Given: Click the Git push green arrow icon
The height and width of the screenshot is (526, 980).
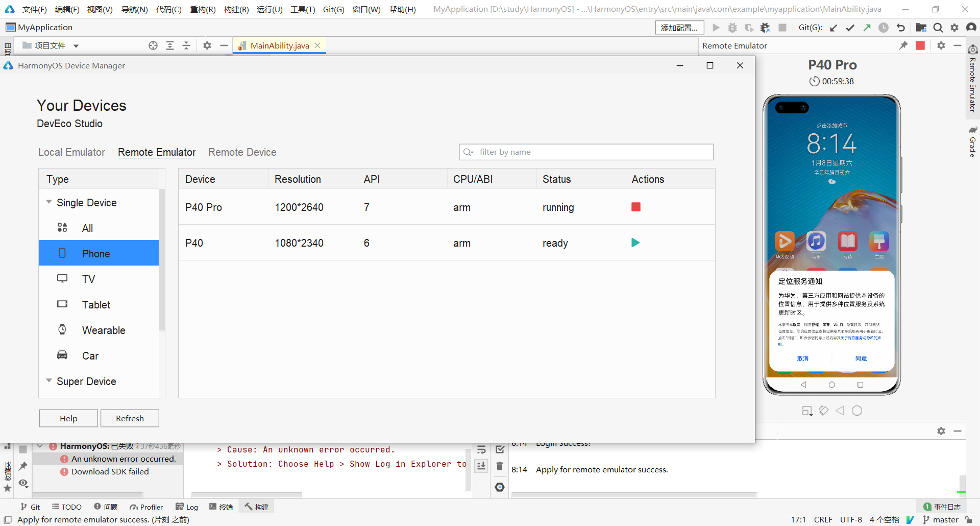Looking at the screenshot, I should 867,28.
